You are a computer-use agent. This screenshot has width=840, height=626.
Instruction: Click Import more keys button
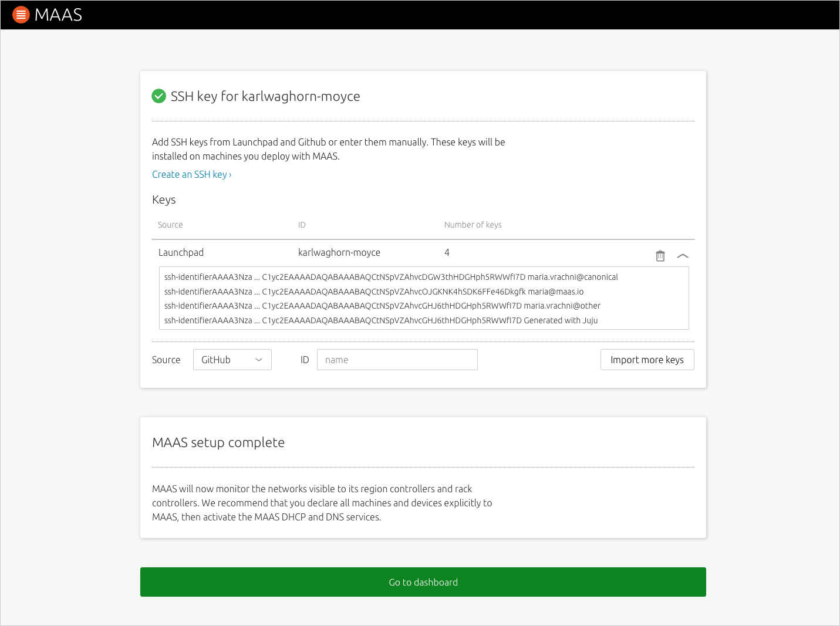(647, 360)
